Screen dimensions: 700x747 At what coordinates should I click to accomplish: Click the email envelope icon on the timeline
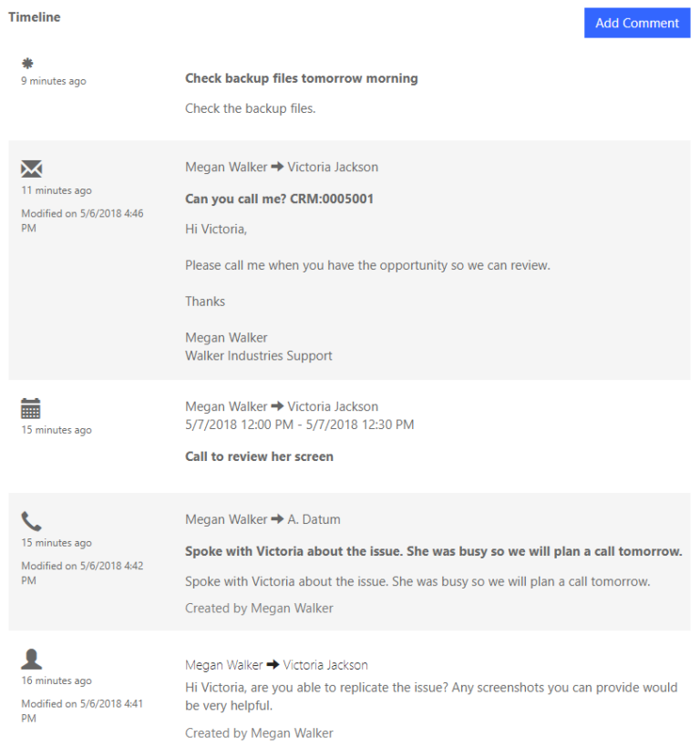[32, 169]
